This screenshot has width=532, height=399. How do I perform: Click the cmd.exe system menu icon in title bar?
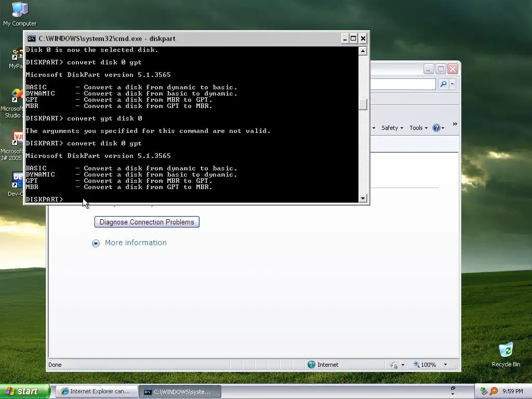32,38
